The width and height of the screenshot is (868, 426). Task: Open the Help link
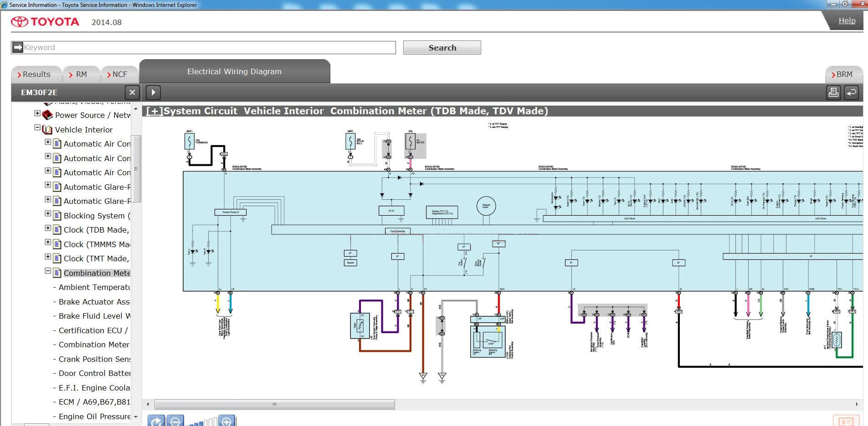point(847,20)
